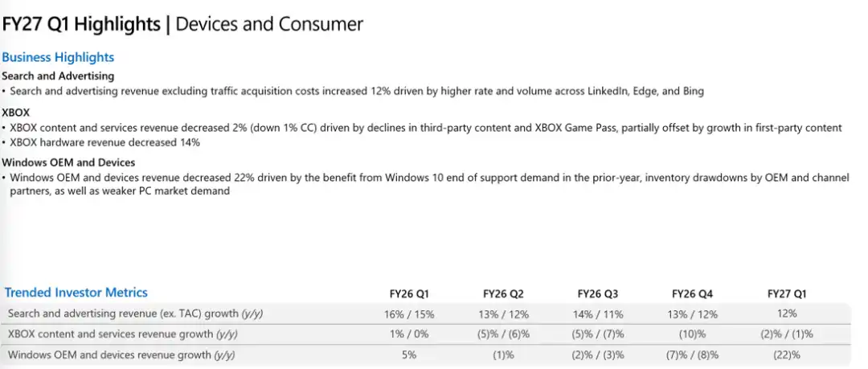Click the FY26 Q4 column header
This screenshot has height=369, width=868.
693,294
